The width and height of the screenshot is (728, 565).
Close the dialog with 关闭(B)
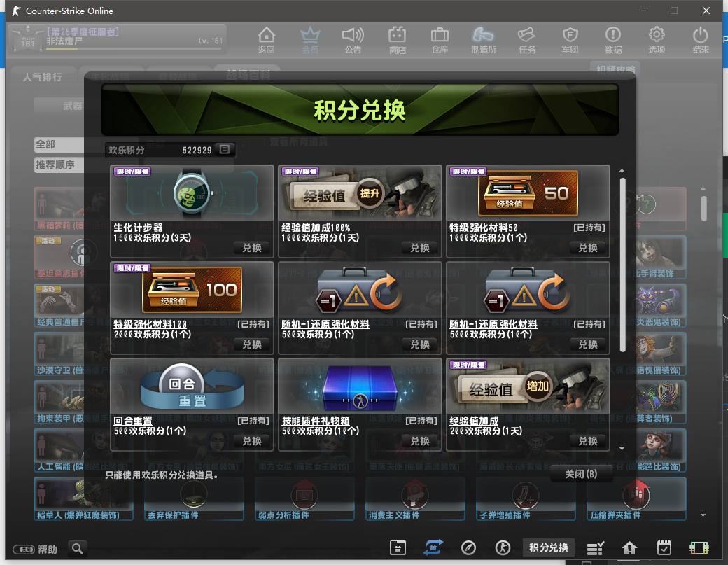click(x=581, y=474)
